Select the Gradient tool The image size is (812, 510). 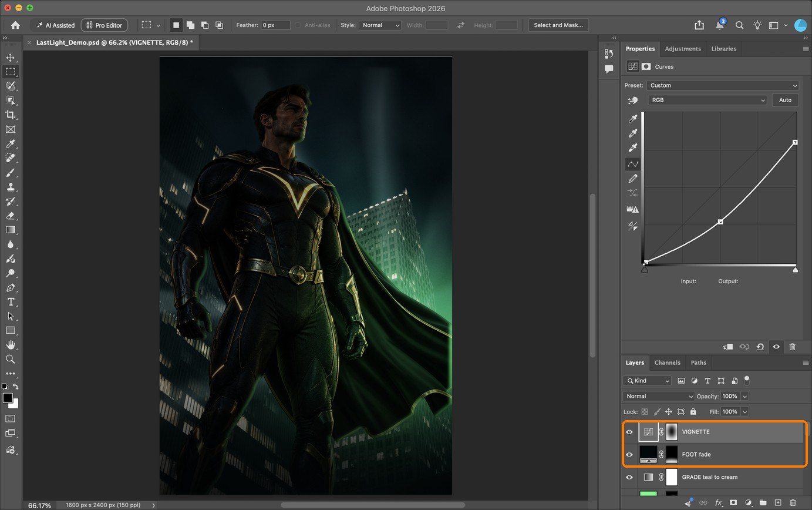point(10,230)
